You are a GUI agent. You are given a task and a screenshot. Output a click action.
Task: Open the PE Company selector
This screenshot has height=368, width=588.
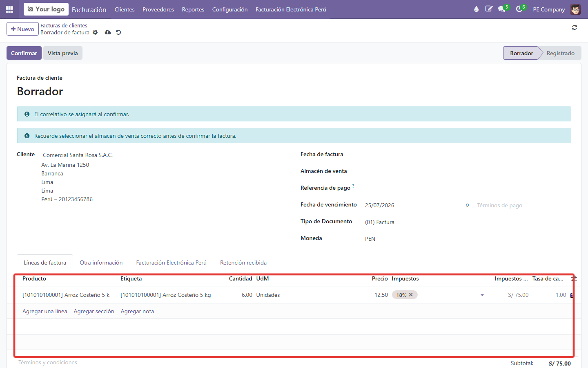549,9
